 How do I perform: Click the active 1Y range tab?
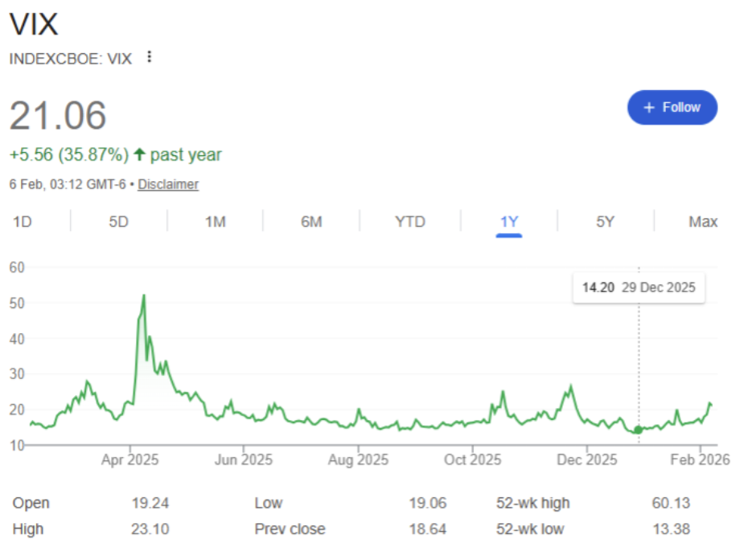pos(509,222)
